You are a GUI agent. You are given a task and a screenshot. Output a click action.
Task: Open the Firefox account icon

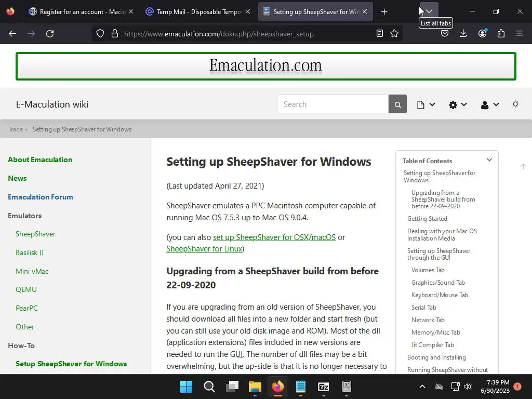click(x=482, y=33)
